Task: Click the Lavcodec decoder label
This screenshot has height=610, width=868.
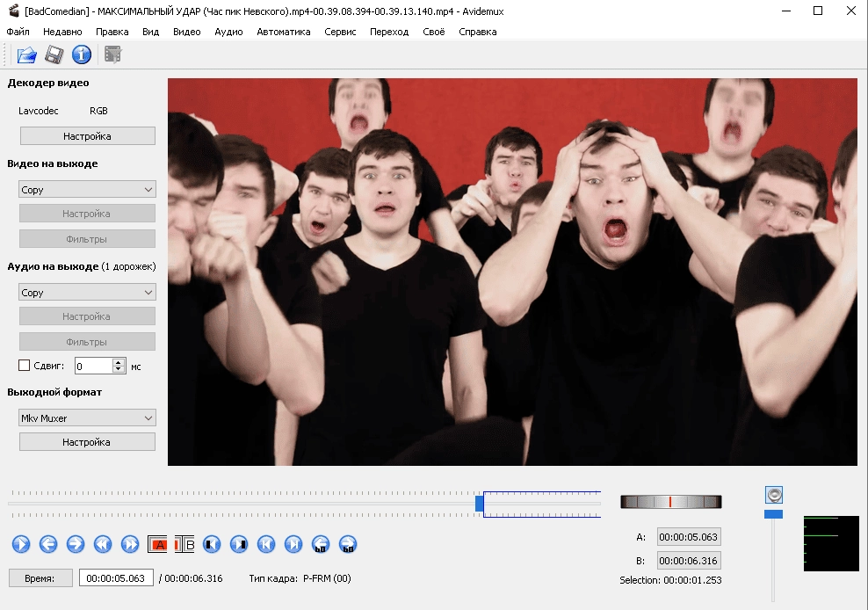Action: (x=38, y=111)
